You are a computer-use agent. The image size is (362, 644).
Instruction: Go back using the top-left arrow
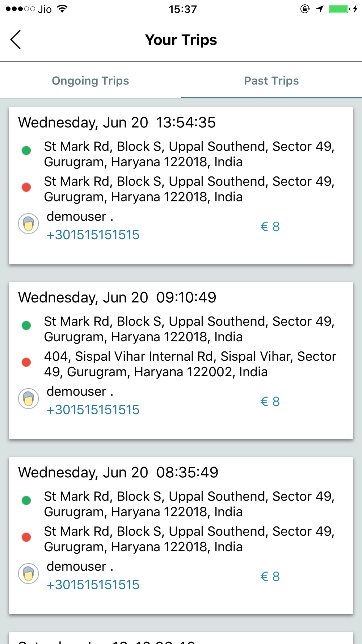tap(16, 39)
